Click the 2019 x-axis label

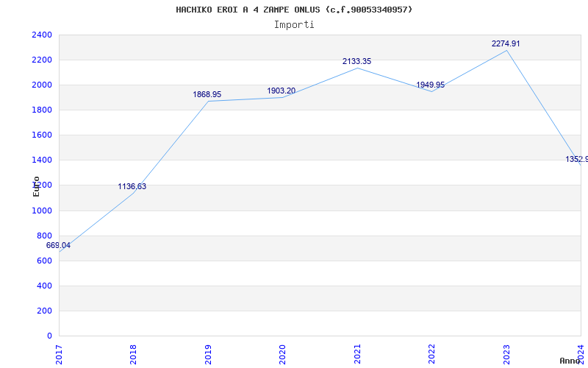point(208,355)
